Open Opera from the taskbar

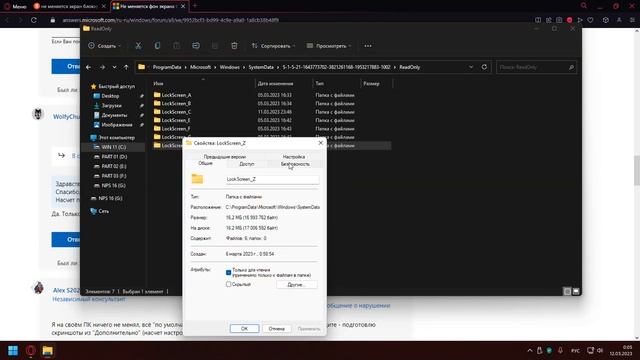click(31, 351)
